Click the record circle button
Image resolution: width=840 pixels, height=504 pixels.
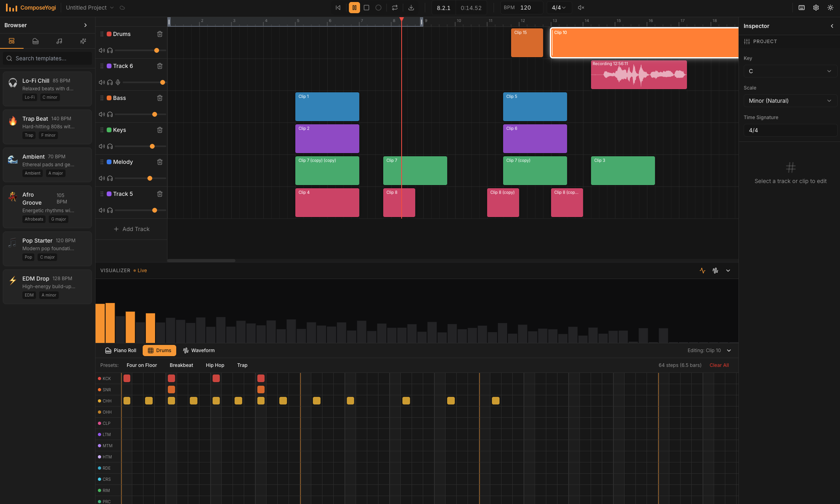(378, 8)
